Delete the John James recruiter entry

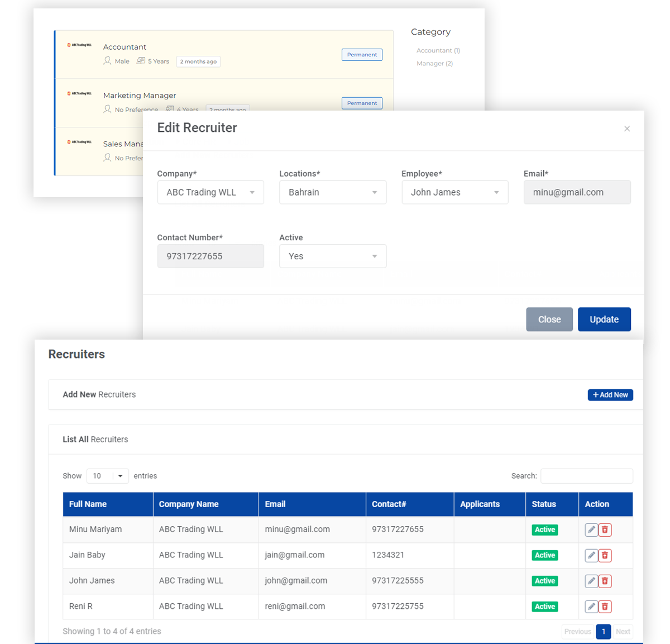[x=605, y=581]
